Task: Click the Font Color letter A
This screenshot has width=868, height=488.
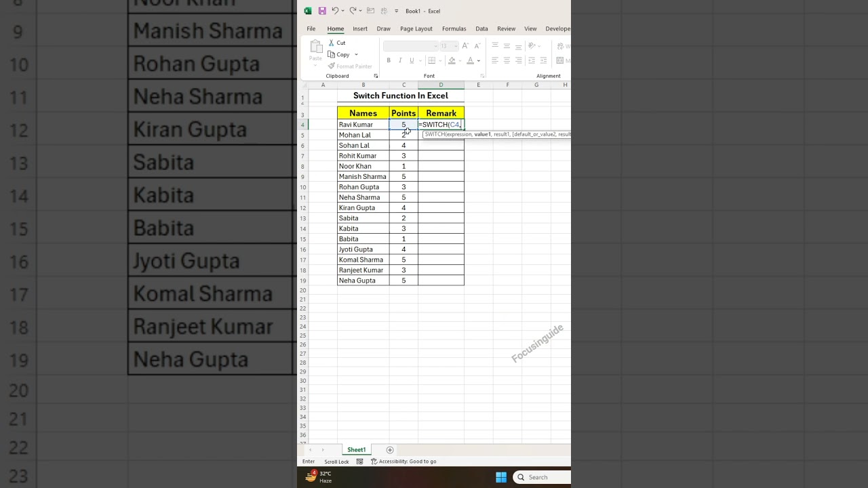Action: pyautogui.click(x=470, y=60)
